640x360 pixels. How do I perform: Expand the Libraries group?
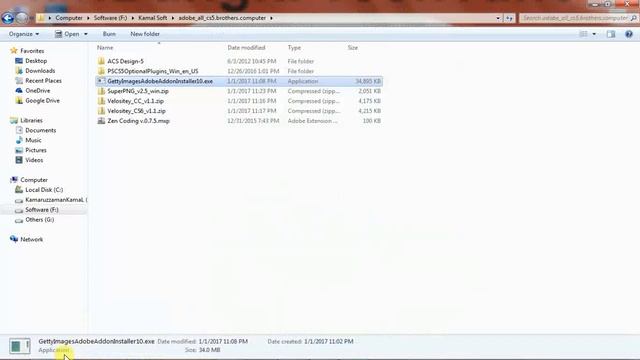point(31,120)
